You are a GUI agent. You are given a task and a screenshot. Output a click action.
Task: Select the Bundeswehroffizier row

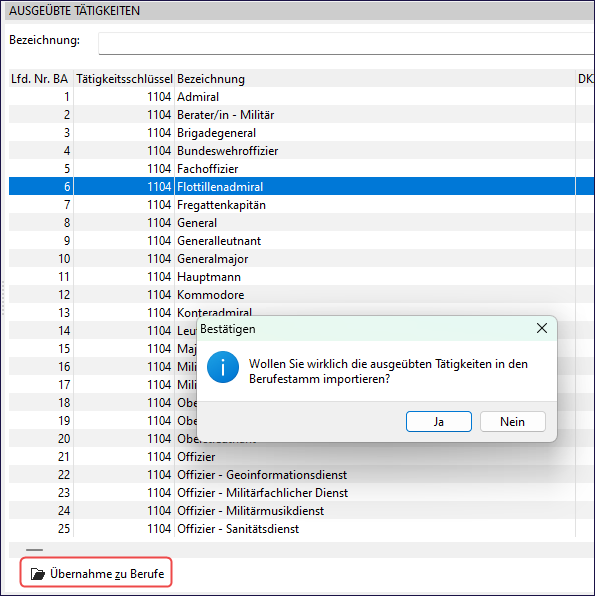292,151
